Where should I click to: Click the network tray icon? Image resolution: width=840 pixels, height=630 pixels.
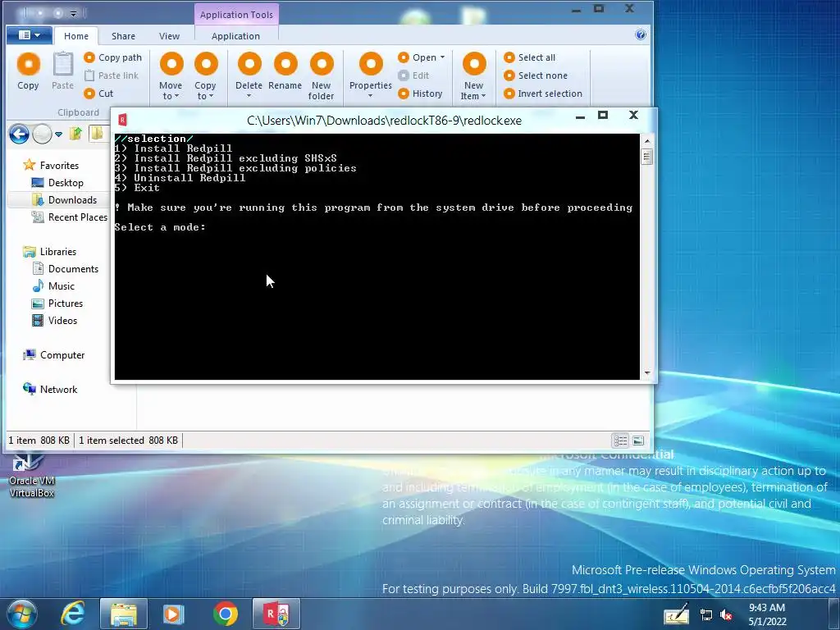(x=706, y=615)
